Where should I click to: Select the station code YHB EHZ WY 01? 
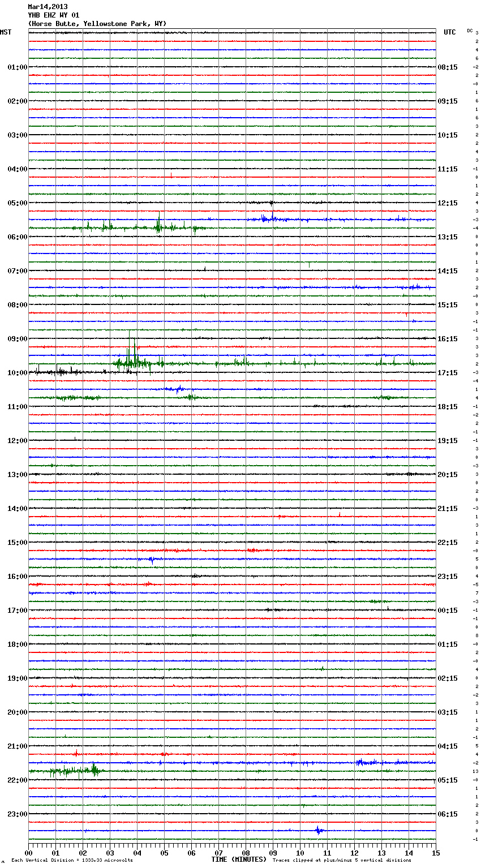[54, 15]
